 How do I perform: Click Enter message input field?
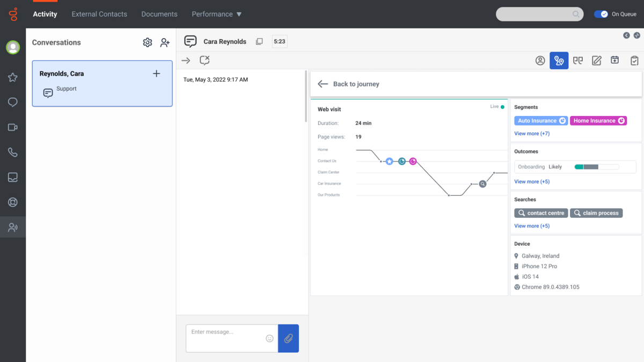click(232, 338)
